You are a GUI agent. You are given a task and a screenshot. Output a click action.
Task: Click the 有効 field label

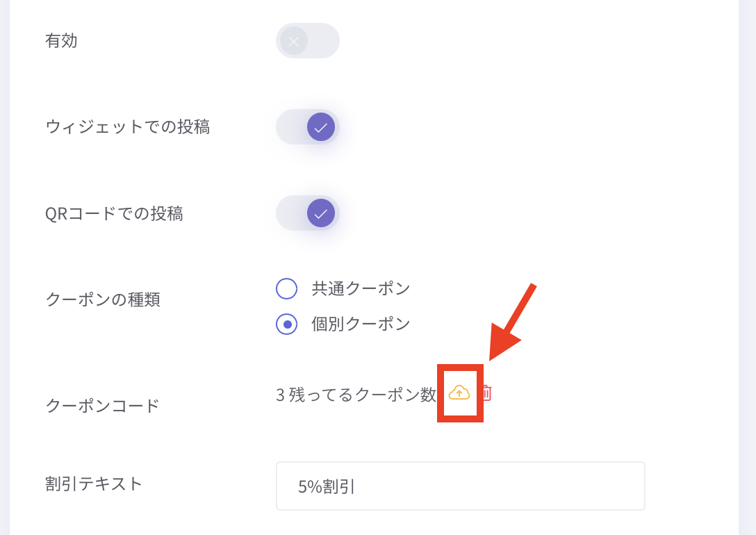point(61,41)
